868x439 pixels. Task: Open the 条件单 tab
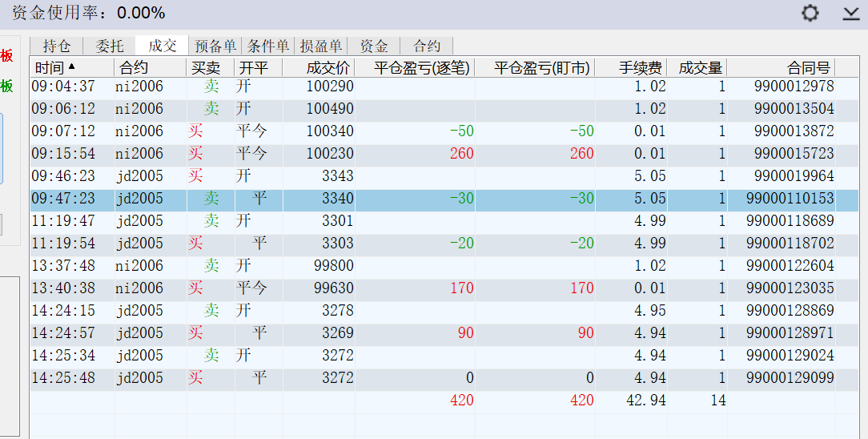pos(268,46)
